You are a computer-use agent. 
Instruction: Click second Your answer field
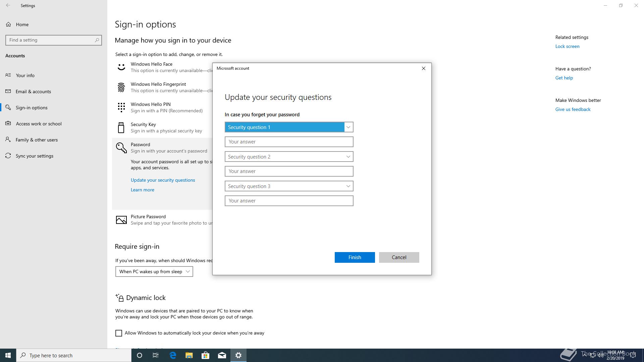289,171
